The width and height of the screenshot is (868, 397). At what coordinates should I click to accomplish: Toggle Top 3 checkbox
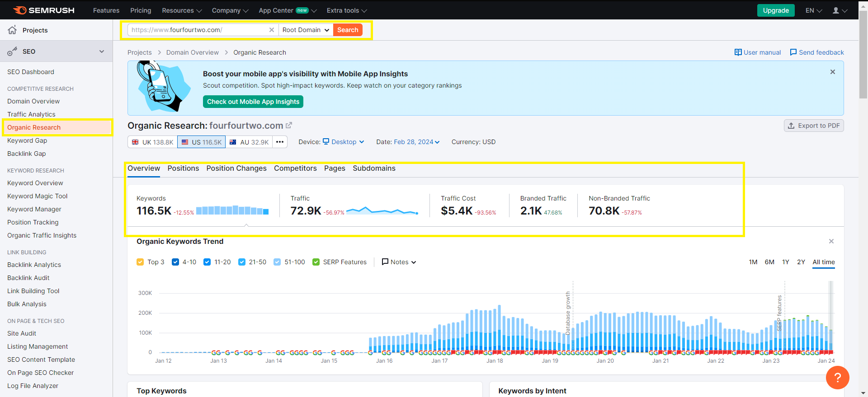(x=140, y=262)
